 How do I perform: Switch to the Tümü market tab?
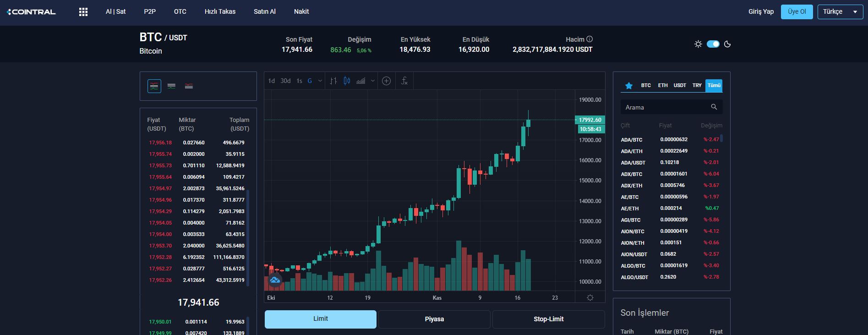[714, 85]
